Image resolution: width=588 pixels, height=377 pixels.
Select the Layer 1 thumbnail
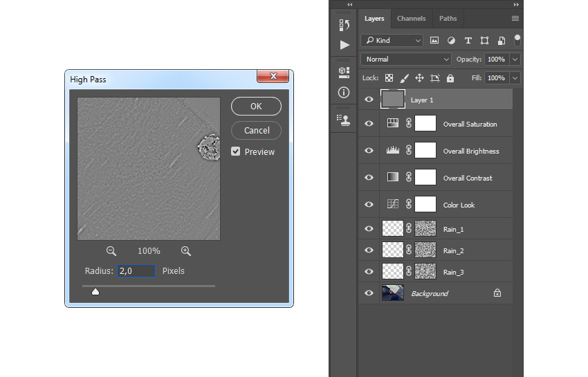(x=393, y=100)
